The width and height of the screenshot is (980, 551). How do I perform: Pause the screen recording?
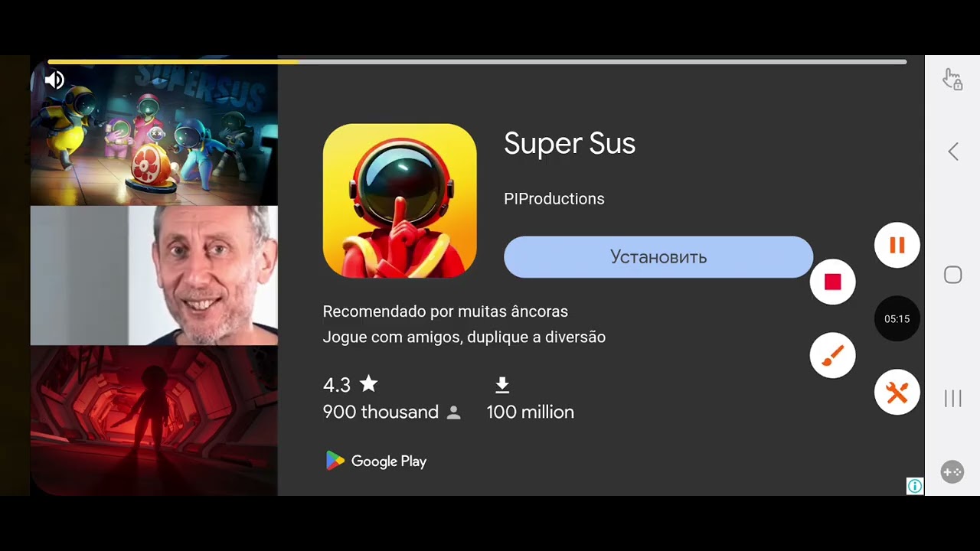[897, 245]
